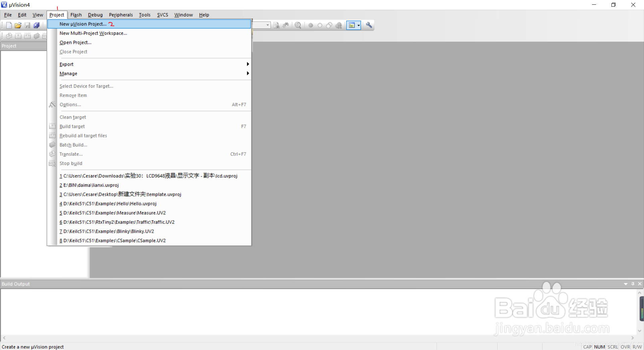Click the Batch Build icon in build toolbar

tap(37, 36)
